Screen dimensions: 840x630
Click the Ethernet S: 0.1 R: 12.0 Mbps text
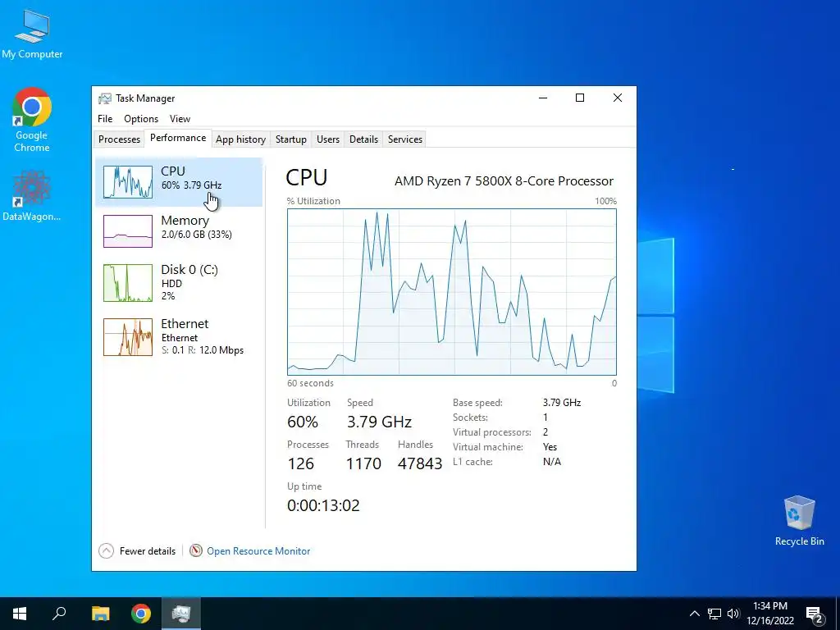(203, 350)
